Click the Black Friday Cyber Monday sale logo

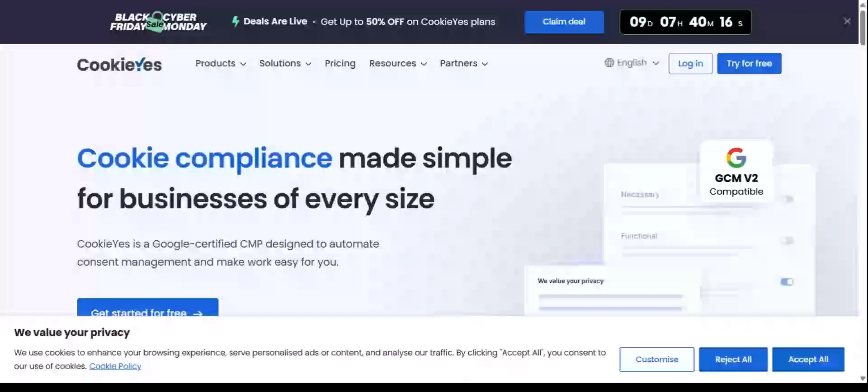coord(158,22)
